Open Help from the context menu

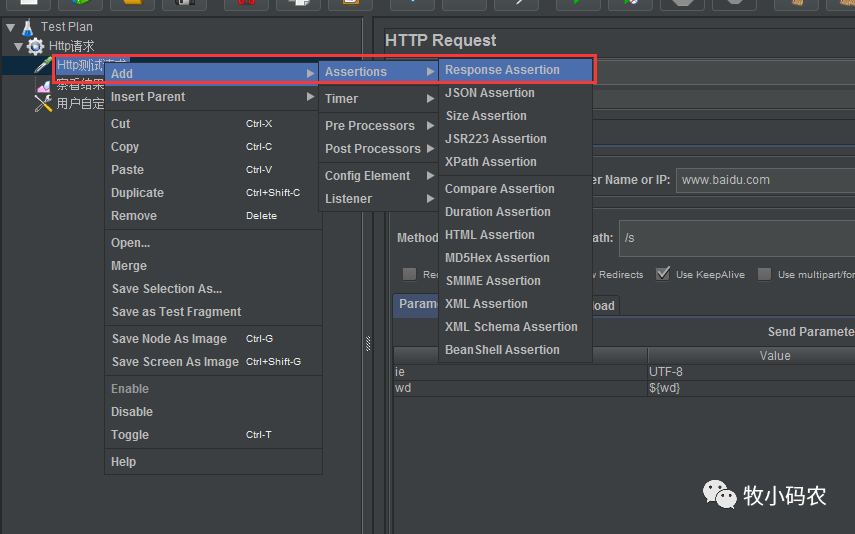[x=213, y=461]
